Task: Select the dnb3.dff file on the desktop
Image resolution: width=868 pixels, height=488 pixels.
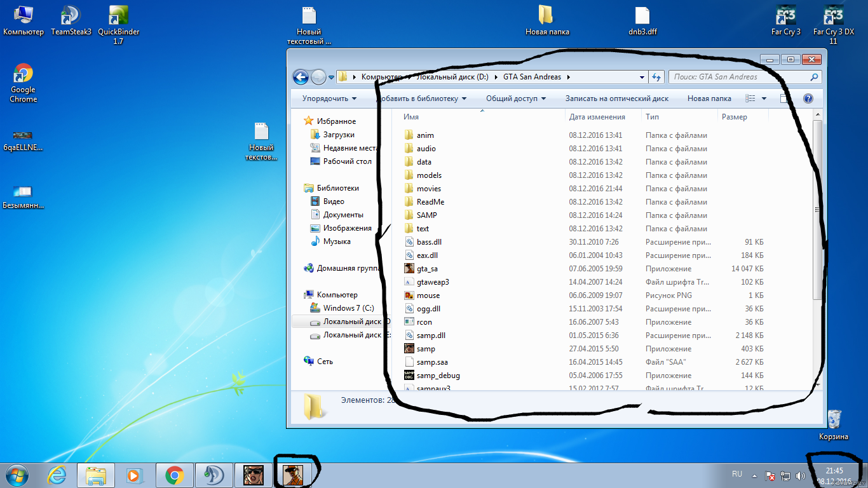Action: point(642,20)
